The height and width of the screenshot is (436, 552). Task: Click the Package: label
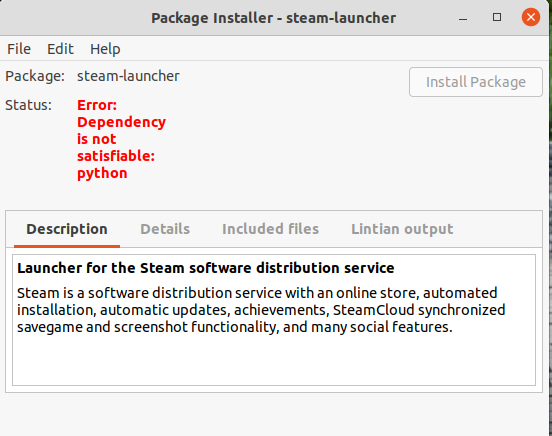click(x=35, y=76)
